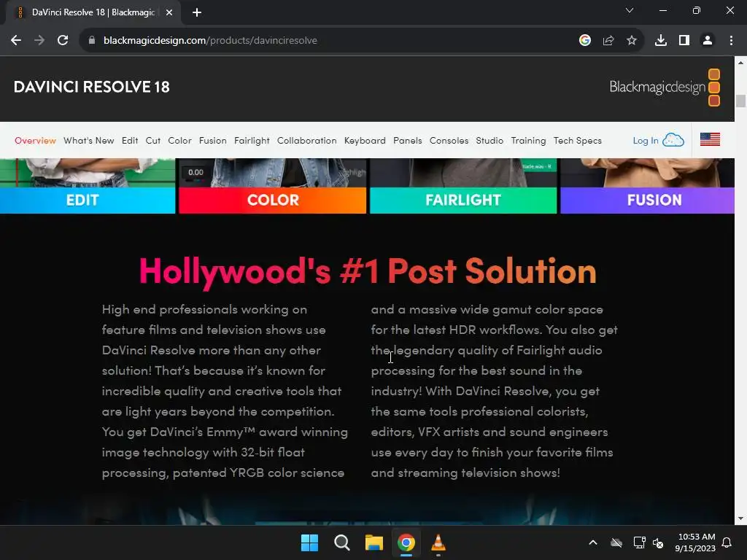The height and width of the screenshot is (560, 747).
Task: Click the network status tray icon
Action: click(x=639, y=542)
